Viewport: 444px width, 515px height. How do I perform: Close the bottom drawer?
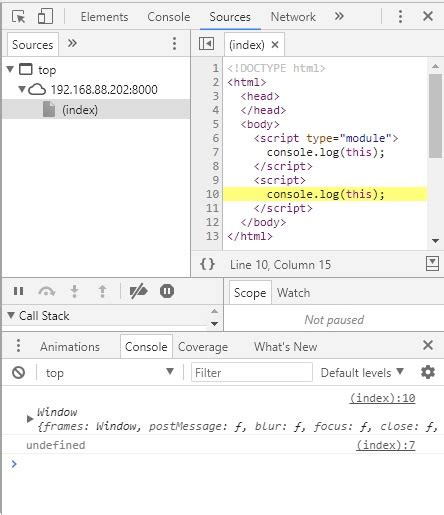coord(428,345)
